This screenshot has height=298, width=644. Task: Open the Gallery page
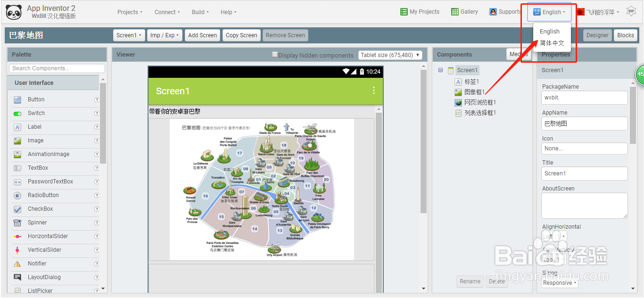point(464,12)
